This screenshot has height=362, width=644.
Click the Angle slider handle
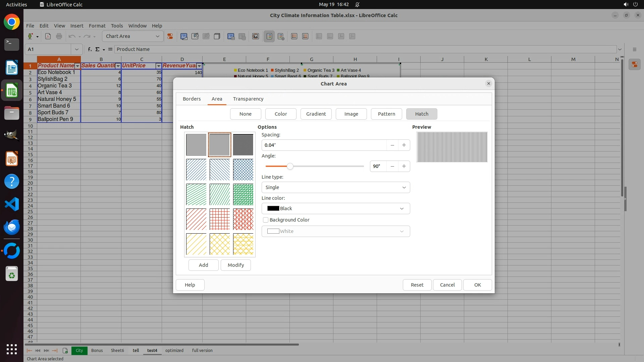pyautogui.click(x=290, y=166)
